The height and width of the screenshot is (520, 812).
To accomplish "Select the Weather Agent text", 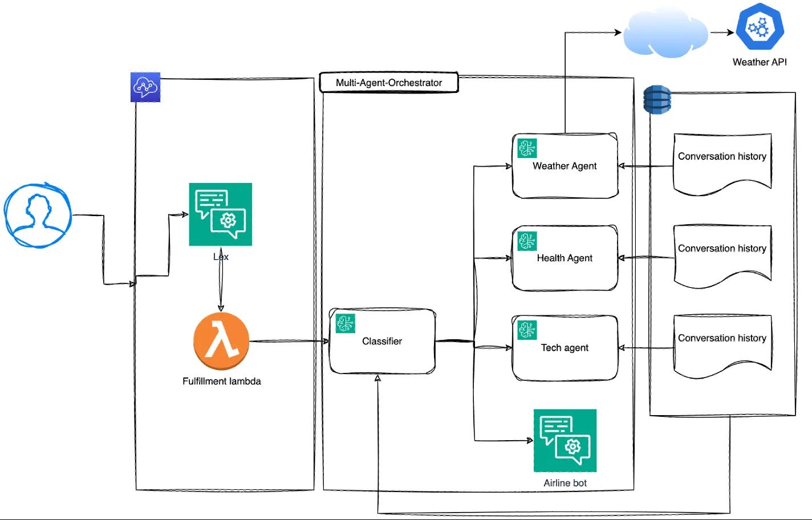I will (565, 166).
